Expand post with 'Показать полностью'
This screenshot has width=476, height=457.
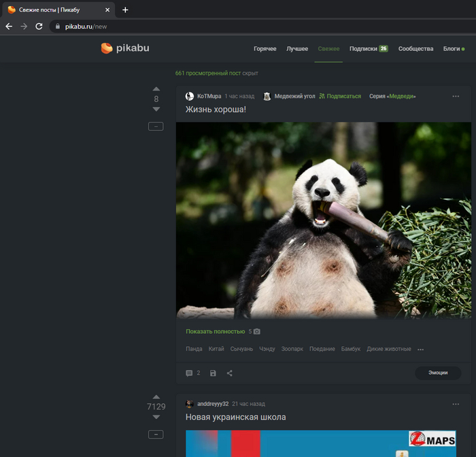tap(216, 331)
